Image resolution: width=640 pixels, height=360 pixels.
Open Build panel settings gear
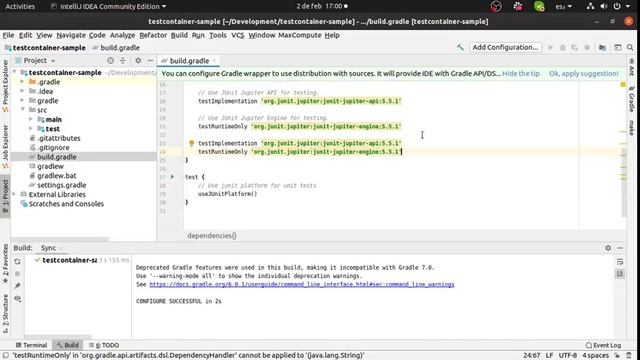608,248
